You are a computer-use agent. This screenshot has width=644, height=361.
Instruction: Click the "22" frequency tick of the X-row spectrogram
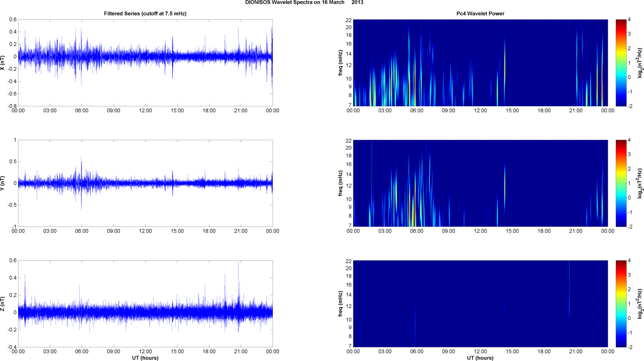click(348, 20)
